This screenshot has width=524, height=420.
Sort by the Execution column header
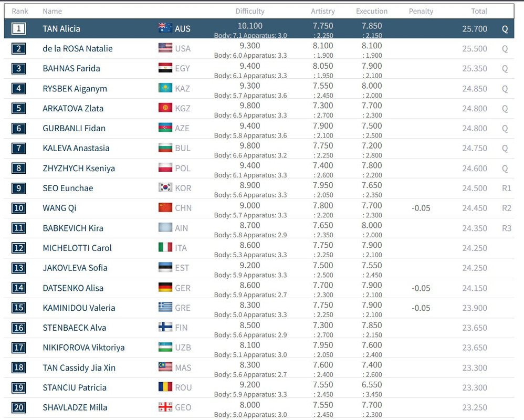[372, 11]
